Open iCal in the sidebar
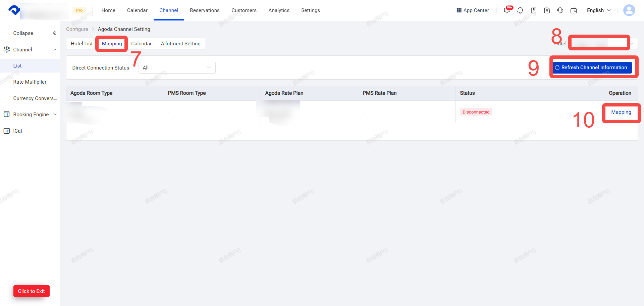The image size is (644, 306). pyautogui.click(x=17, y=131)
